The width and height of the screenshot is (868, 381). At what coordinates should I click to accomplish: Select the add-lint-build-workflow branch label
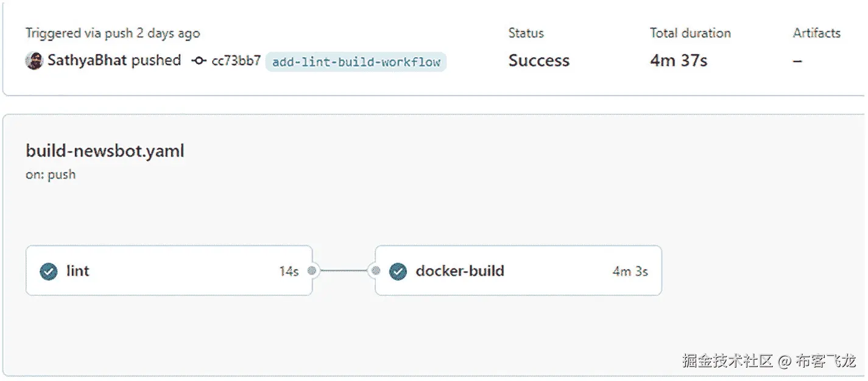click(356, 62)
